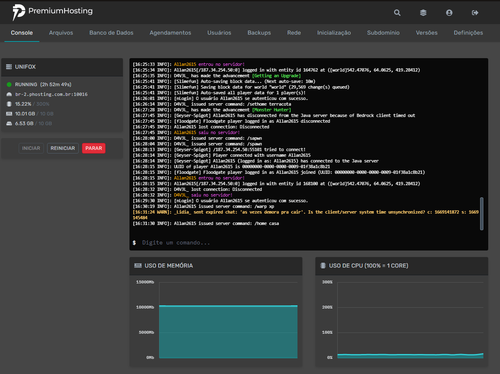Click the memory usage chart area
The width and height of the screenshot is (500, 374).
coord(228,332)
